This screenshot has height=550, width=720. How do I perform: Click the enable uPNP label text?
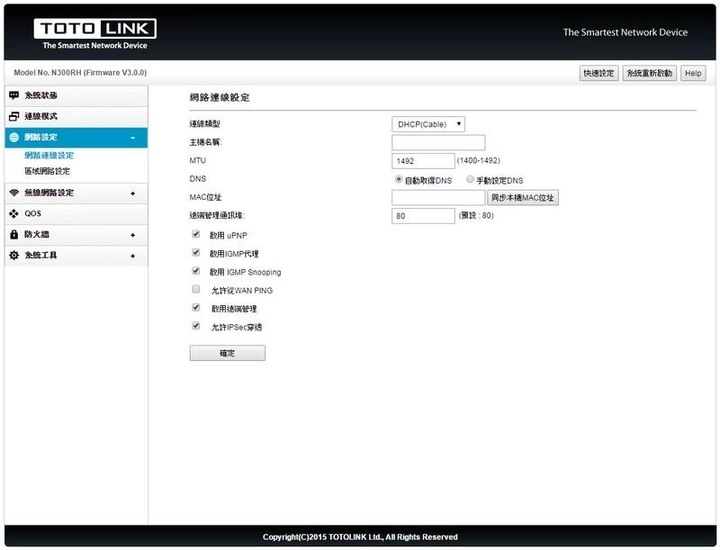[228, 235]
